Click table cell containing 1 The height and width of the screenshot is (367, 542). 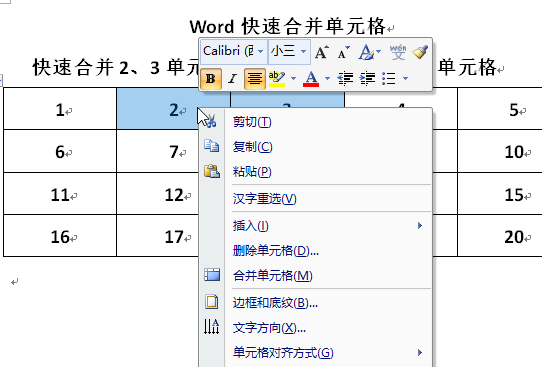click(x=60, y=109)
